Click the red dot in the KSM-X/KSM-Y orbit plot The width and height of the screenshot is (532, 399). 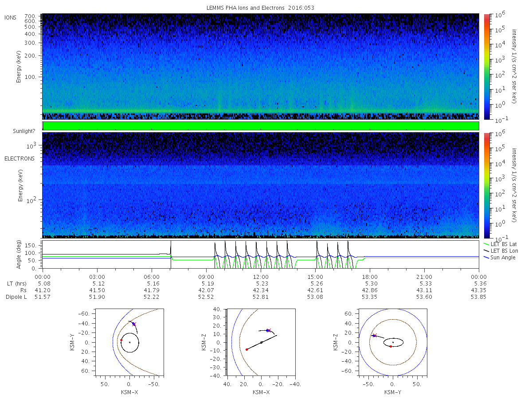121,340
